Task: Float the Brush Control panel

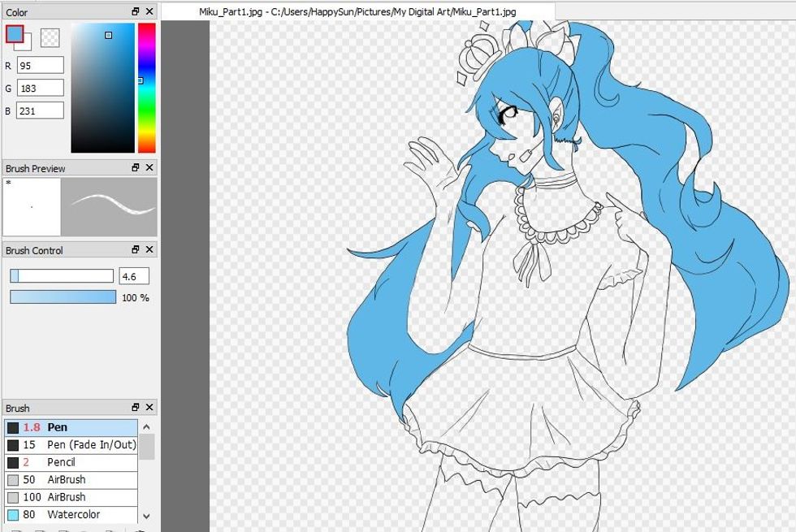Action: click(134, 249)
